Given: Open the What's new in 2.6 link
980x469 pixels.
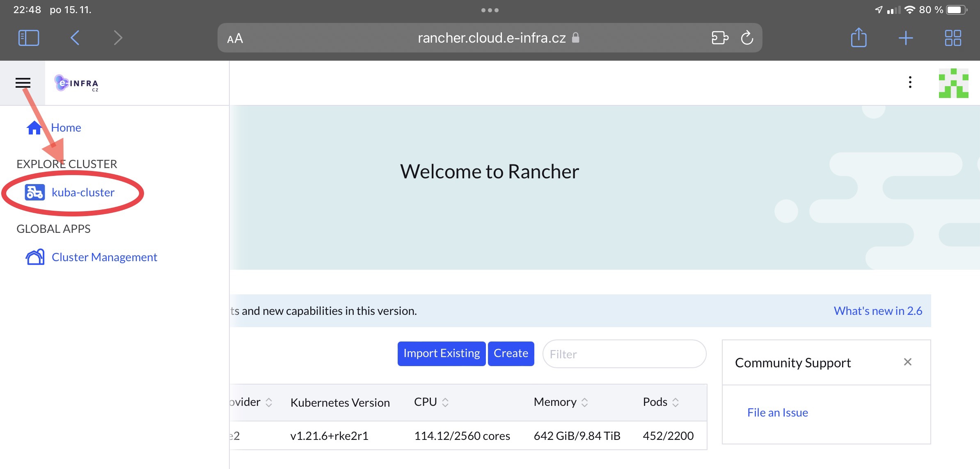Looking at the screenshot, I should tap(877, 311).
